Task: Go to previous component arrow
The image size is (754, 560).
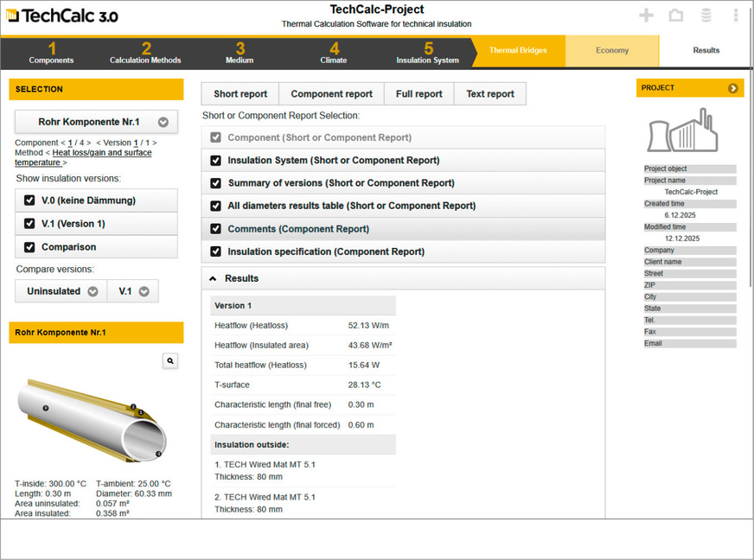Action: (x=63, y=143)
